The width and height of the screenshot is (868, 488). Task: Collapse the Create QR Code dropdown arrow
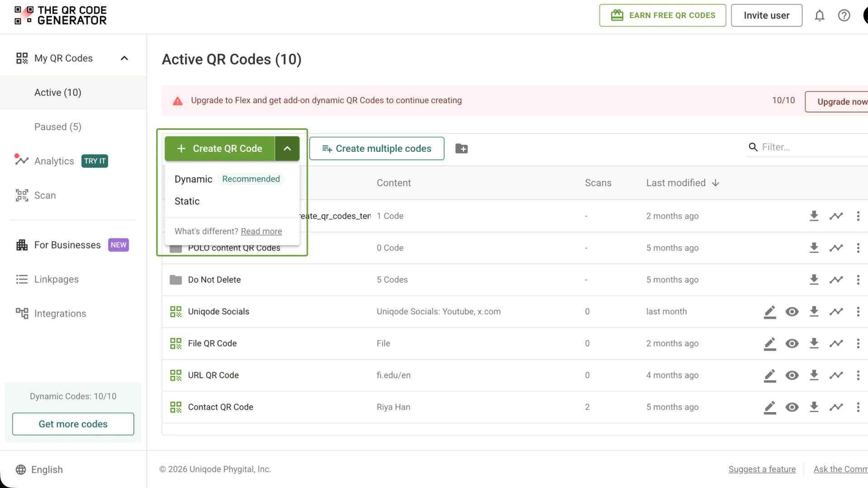coord(287,149)
